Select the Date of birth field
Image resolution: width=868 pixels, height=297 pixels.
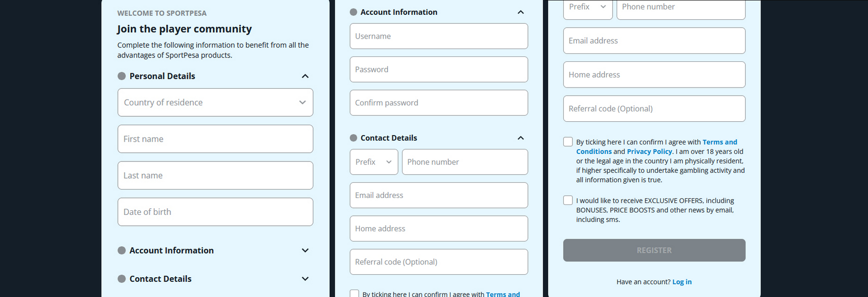coord(215,212)
